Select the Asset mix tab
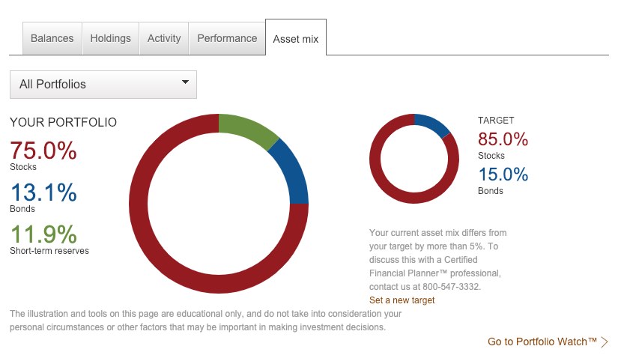The height and width of the screenshot is (364, 618). (296, 39)
